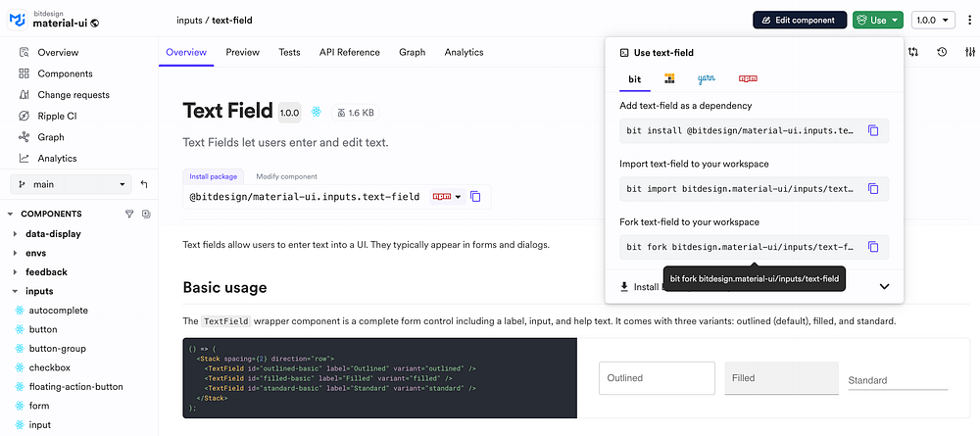Click the material-ui logo icon
The height and width of the screenshot is (436, 980).
click(17, 20)
